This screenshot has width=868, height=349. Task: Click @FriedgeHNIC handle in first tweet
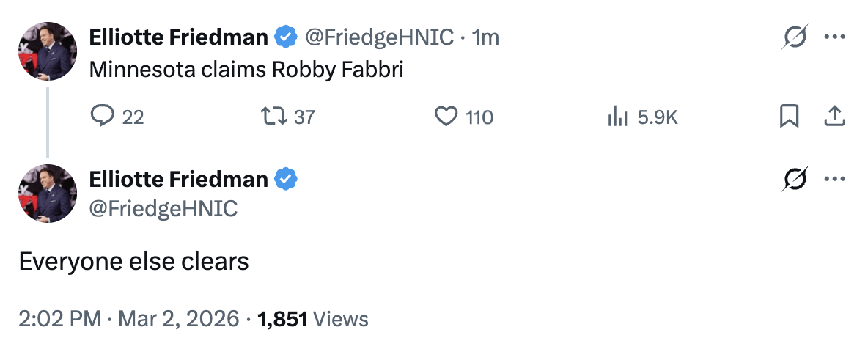(x=379, y=37)
